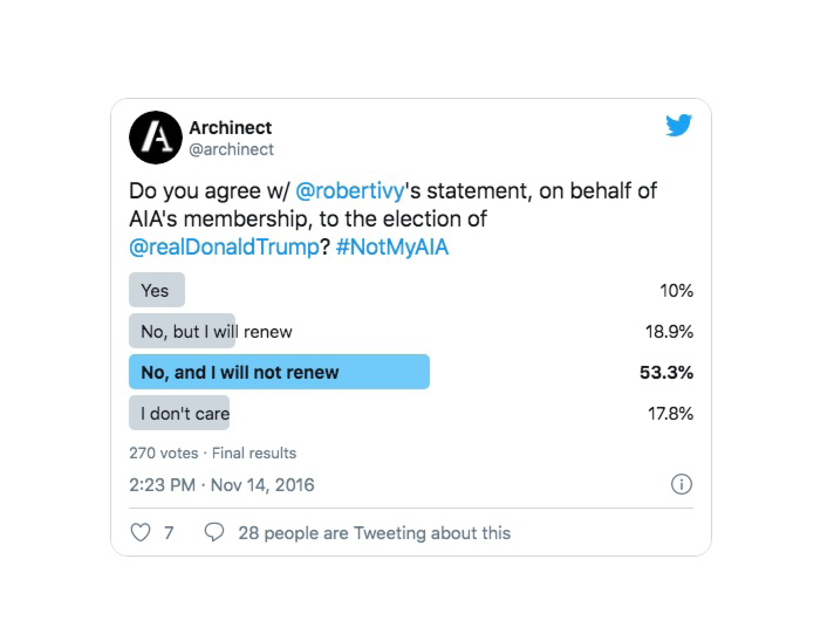The width and height of the screenshot is (820, 644).
Task: Click the @archinect handle
Action: tap(231, 150)
